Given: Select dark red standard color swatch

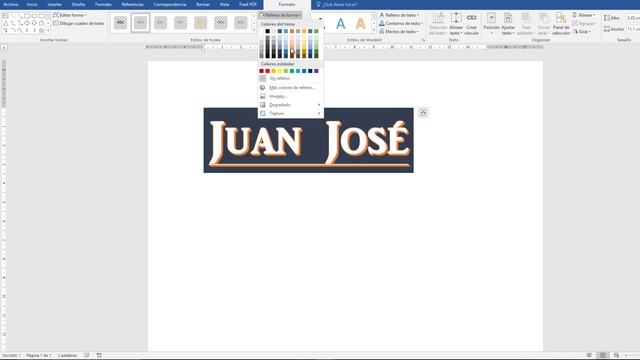Looking at the screenshot, I should tap(261, 71).
